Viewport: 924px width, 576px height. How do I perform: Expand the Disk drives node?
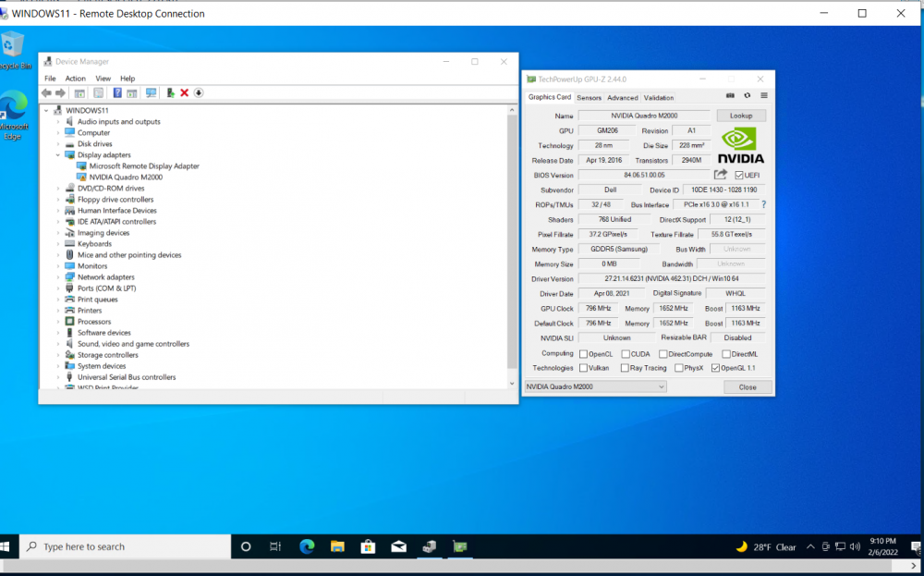coord(57,144)
